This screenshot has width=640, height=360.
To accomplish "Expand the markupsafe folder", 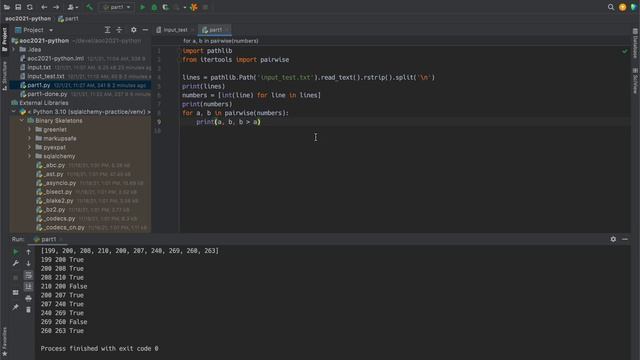I will 29,139.
